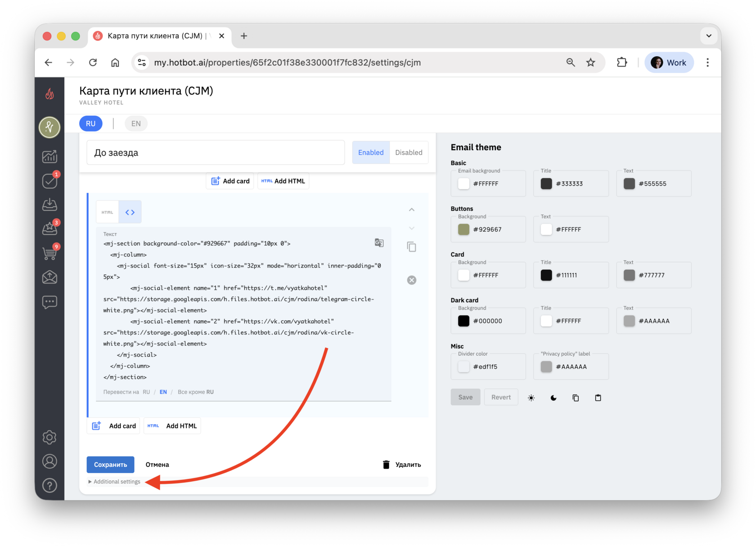Switch block to HTML preview mode
Screen dimensions: 756x546
point(108,212)
